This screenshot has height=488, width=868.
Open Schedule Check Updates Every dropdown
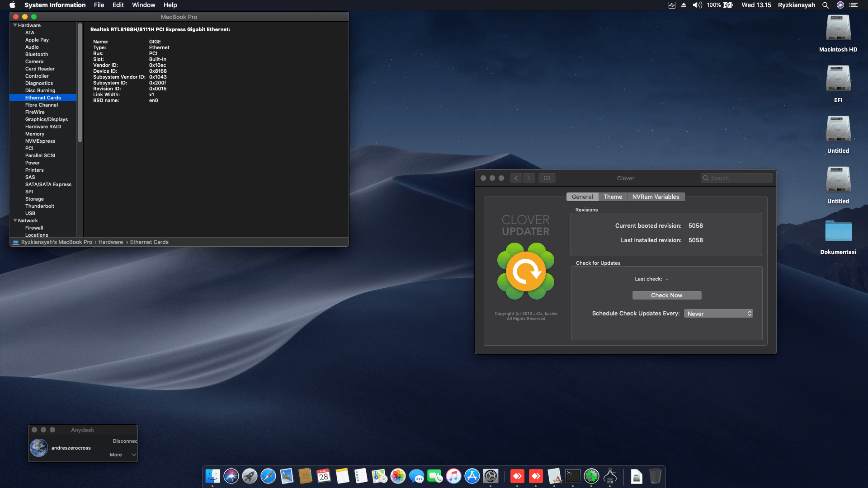[718, 314]
